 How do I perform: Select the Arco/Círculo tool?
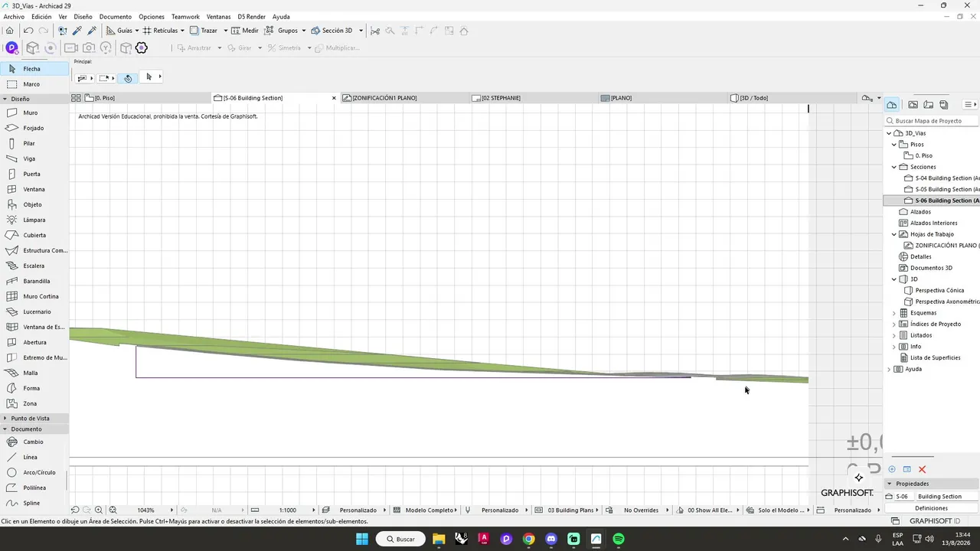(34, 472)
